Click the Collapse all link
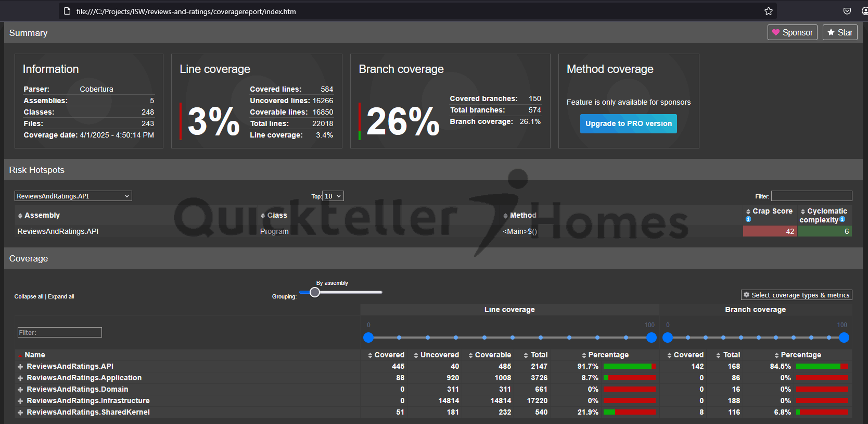Screen dimensions: 868x424 click(29, 296)
